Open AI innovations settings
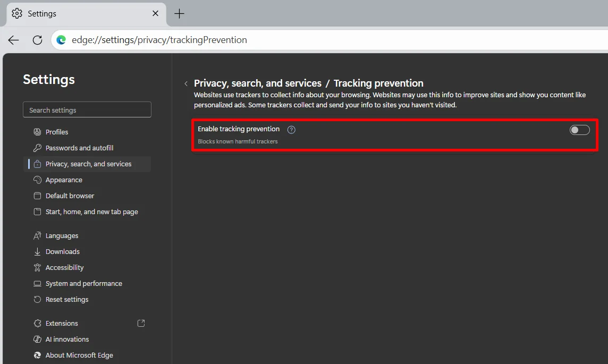The height and width of the screenshot is (364, 608). pyautogui.click(x=67, y=339)
